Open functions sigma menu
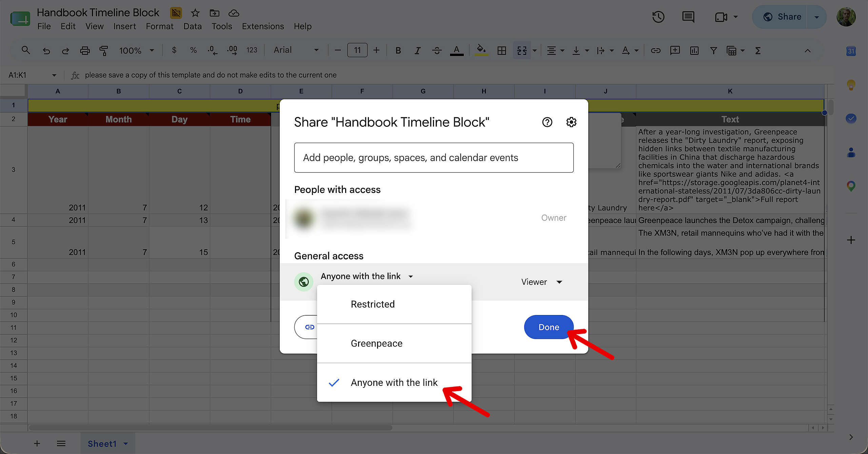Image resolution: width=868 pixels, height=454 pixels. 758,51
